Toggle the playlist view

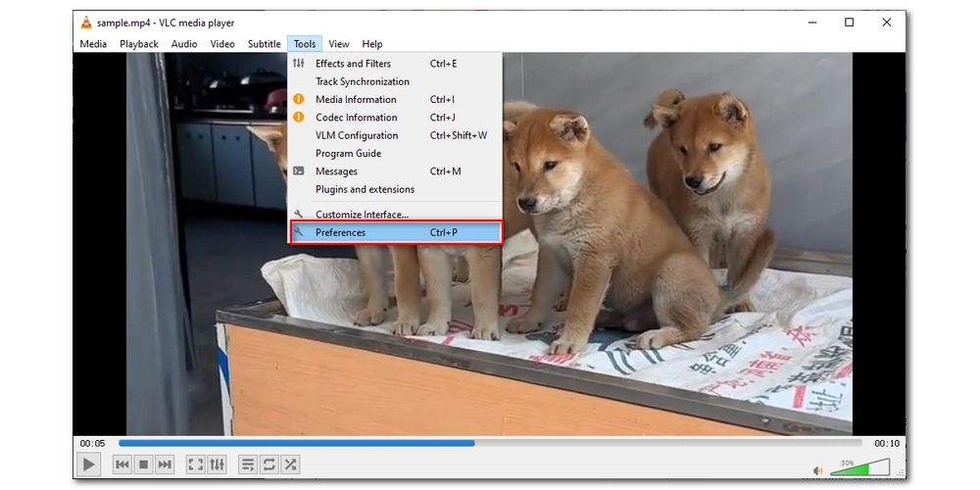click(x=247, y=465)
